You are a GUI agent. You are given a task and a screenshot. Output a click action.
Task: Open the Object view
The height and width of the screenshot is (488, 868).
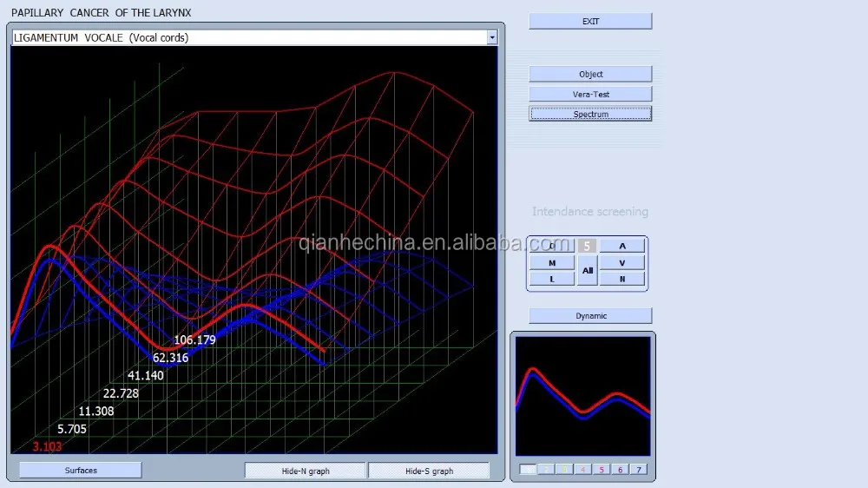[x=590, y=75]
